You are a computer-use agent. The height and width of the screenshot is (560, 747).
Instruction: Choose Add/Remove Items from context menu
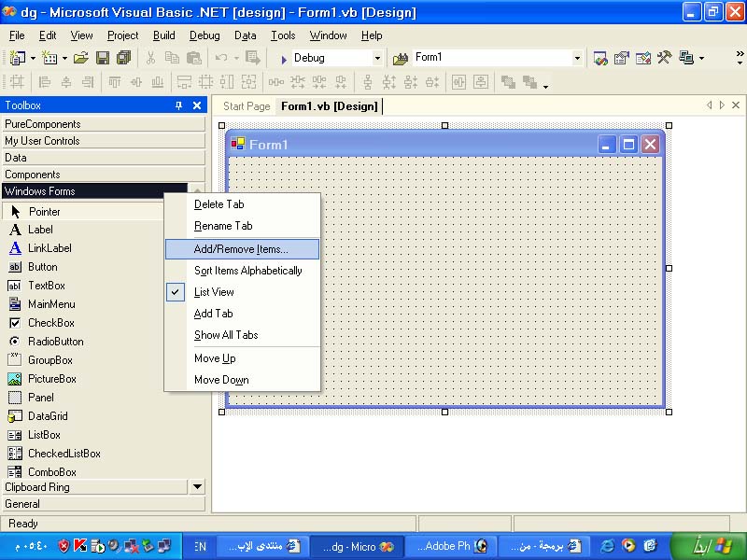pyautogui.click(x=242, y=249)
